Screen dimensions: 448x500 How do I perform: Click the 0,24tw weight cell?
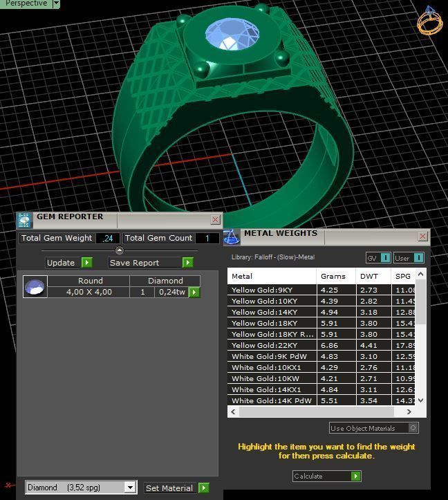pos(172,292)
